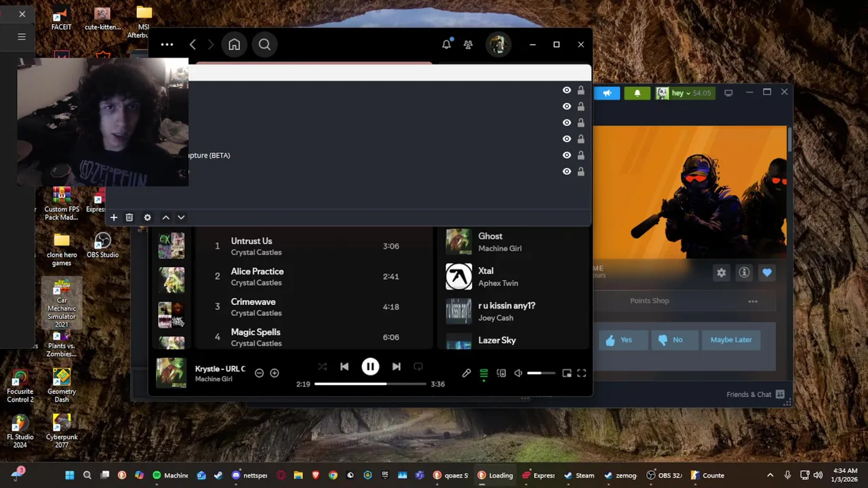This screenshot has width=868, height=488.
Task: Toggle shuffle in Spotify player
Action: click(x=322, y=367)
